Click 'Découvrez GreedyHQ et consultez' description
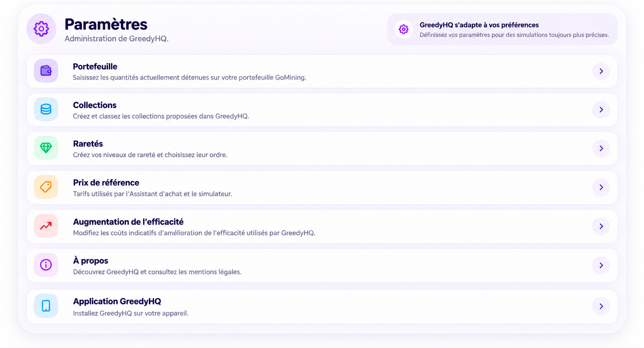Viewport: 644px width, 348px height. point(157,272)
